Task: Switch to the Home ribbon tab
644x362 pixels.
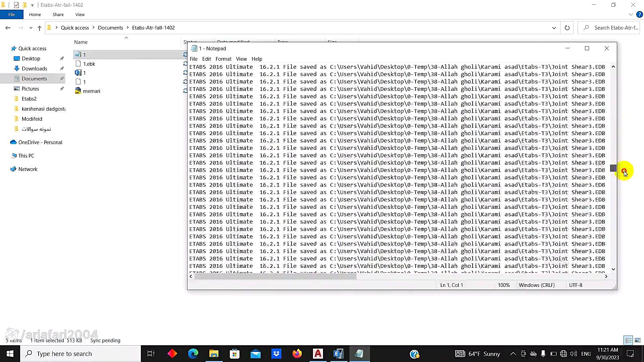Action: [35, 14]
